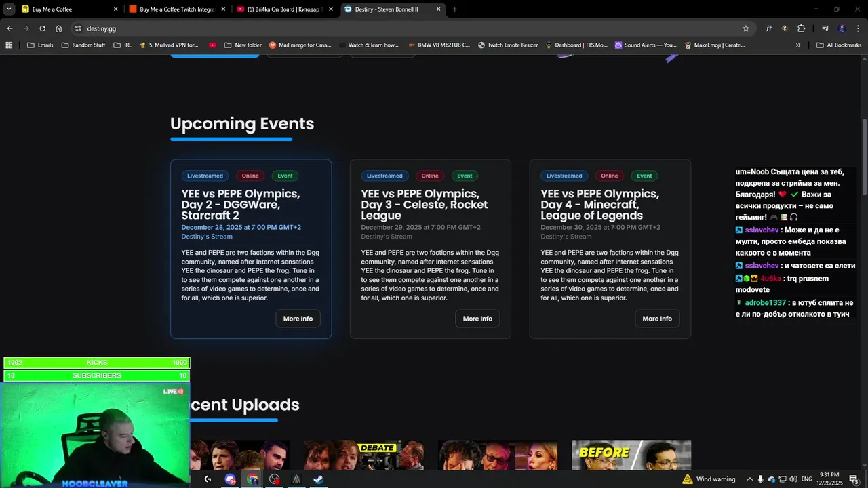Open the Watch & learn how bookmark

pyautogui.click(x=368, y=45)
